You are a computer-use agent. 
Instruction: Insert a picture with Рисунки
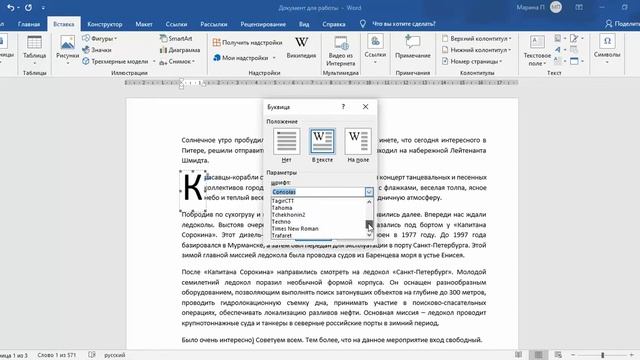(x=68, y=51)
